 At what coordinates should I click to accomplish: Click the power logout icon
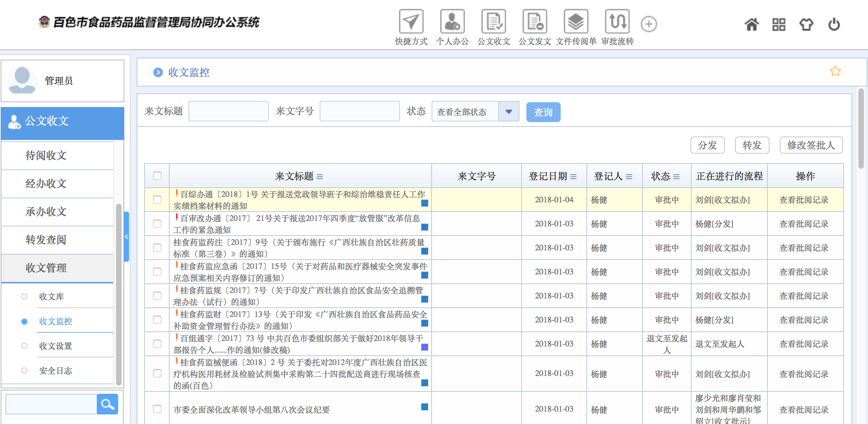pyautogui.click(x=834, y=24)
